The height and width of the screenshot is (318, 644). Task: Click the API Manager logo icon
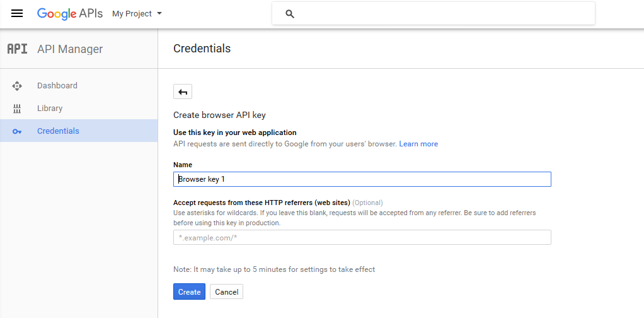tap(17, 49)
